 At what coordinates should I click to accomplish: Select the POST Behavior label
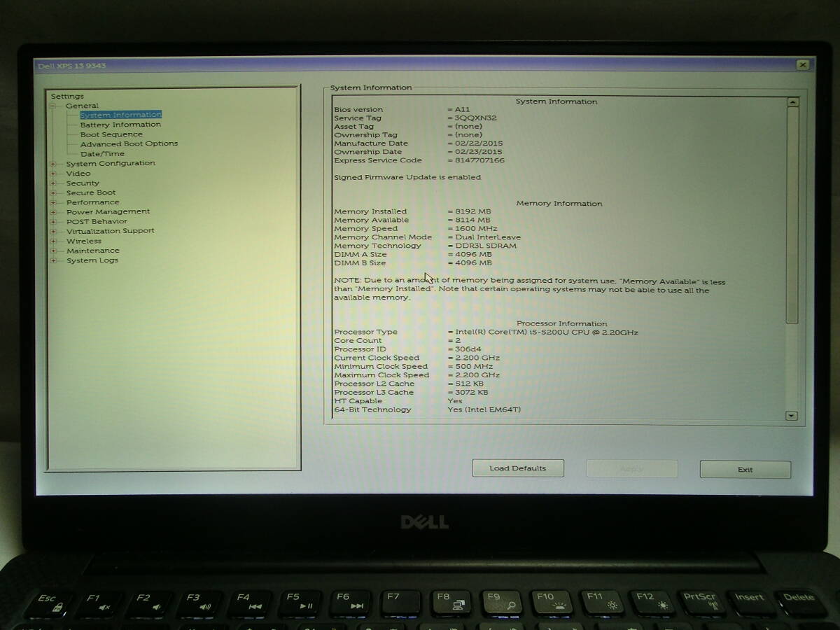pos(97,221)
